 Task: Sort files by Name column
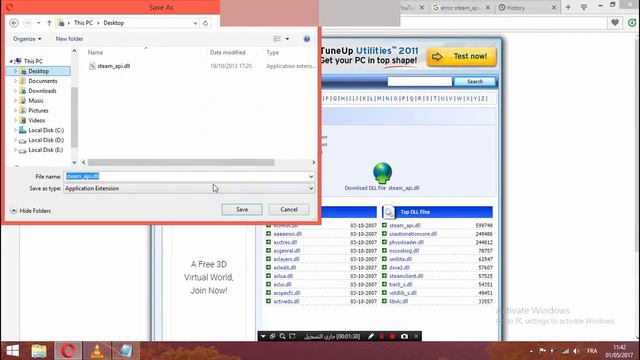point(95,52)
